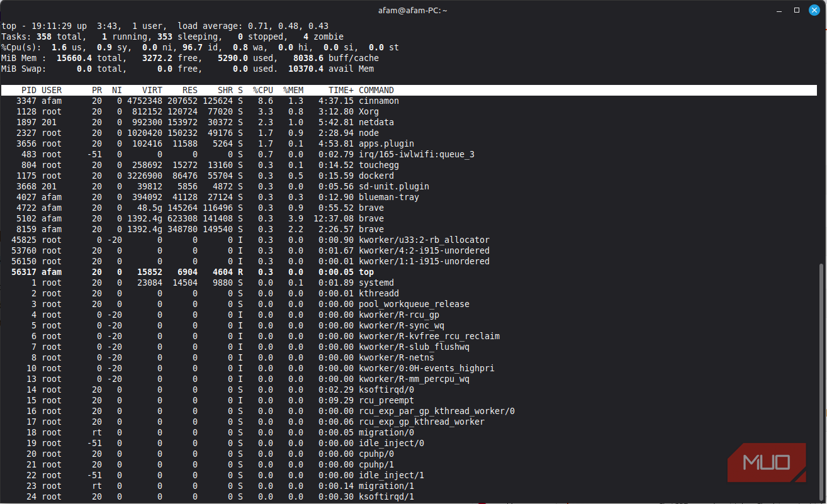Click the 96.7 idle CPU value
This screenshot has width=827, height=504.
point(193,47)
